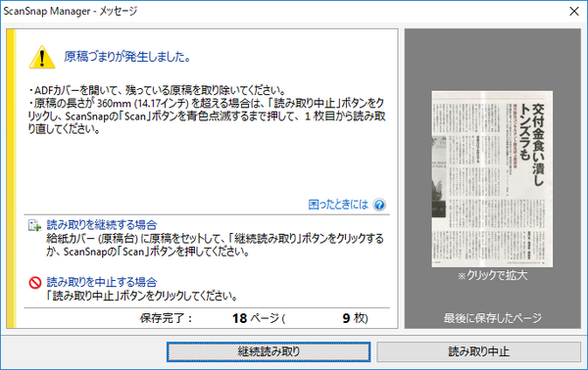
Task: Click the continue scanning page icon
Action: coord(35,225)
